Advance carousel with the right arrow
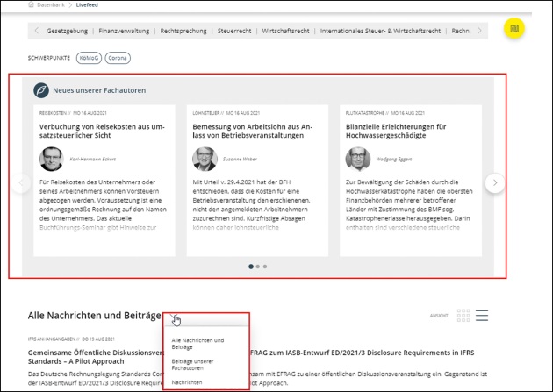Viewport: 553px width, 392px height. point(495,182)
